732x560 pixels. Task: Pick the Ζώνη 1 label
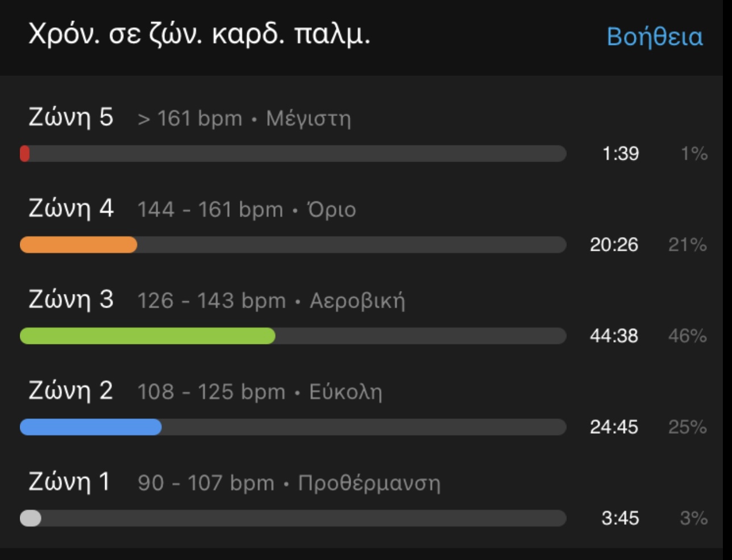69,482
